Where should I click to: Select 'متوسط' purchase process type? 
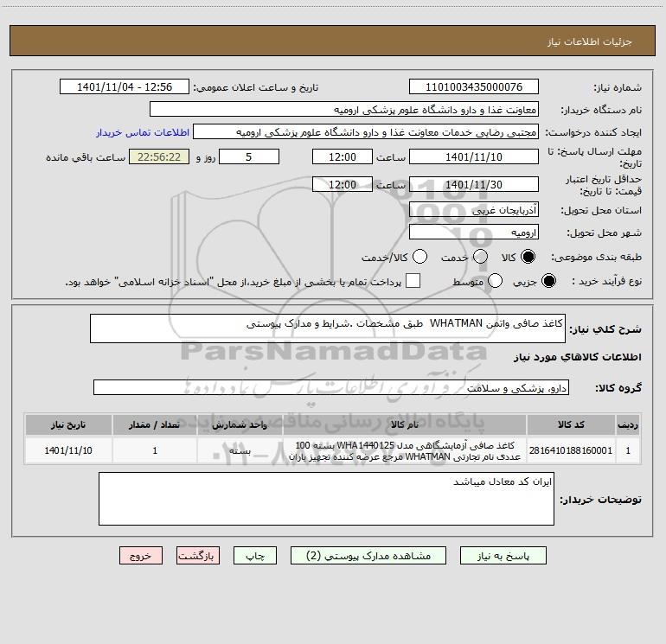point(496,282)
